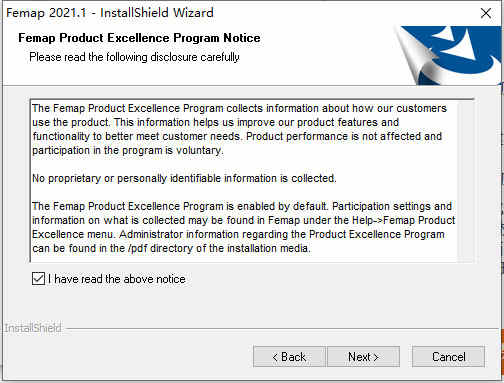Place cursor in the first disclosure paragraph
This screenshot has width=504, height=383.
(239, 129)
